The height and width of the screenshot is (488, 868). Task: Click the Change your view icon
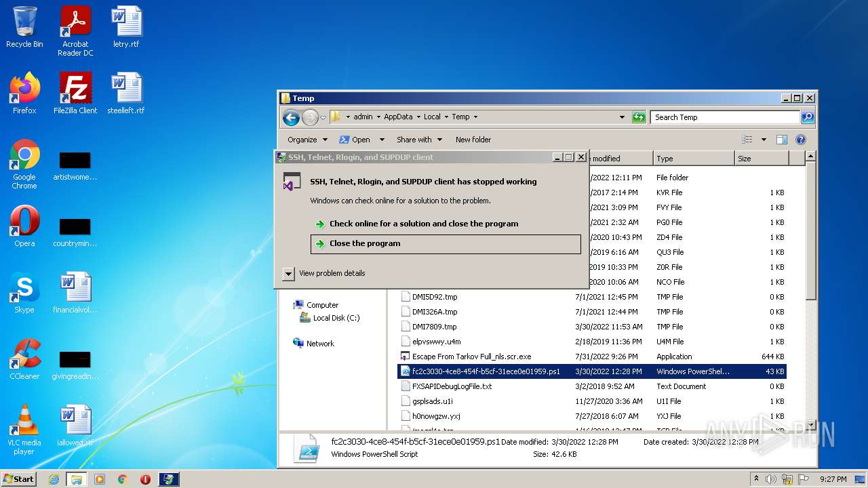click(x=747, y=140)
